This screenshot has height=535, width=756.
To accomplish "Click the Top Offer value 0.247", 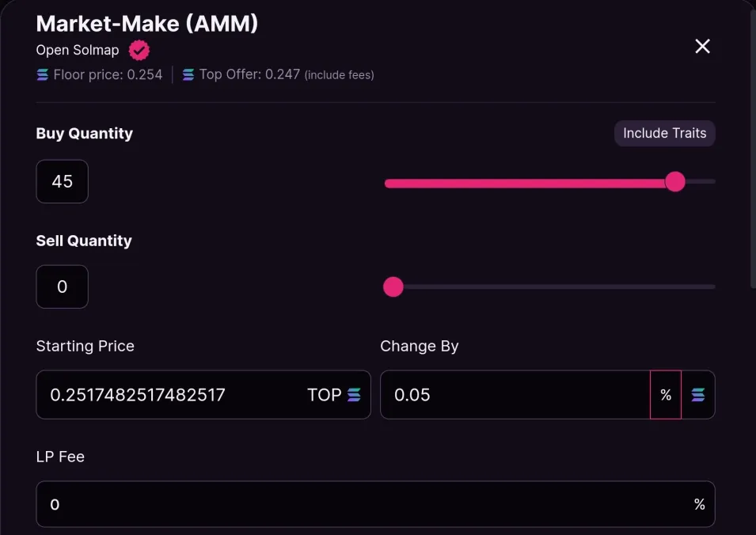I will (282, 75).
